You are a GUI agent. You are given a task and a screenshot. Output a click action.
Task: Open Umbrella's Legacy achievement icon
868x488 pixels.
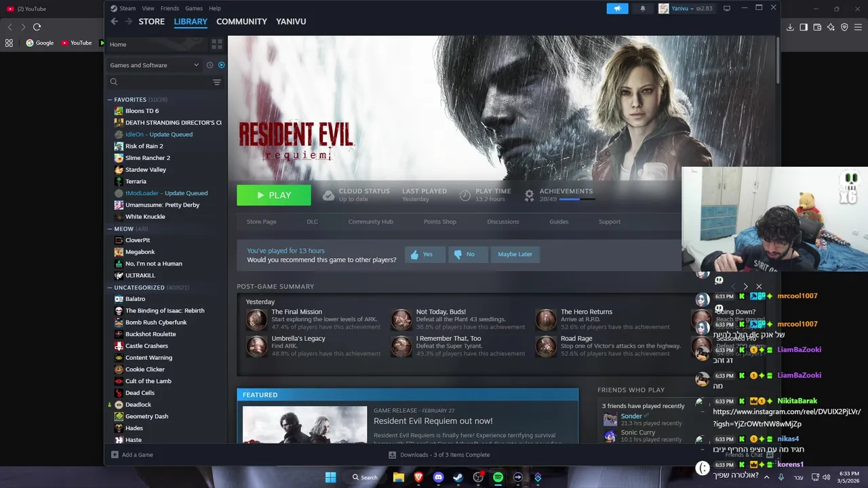pos(256,346)
